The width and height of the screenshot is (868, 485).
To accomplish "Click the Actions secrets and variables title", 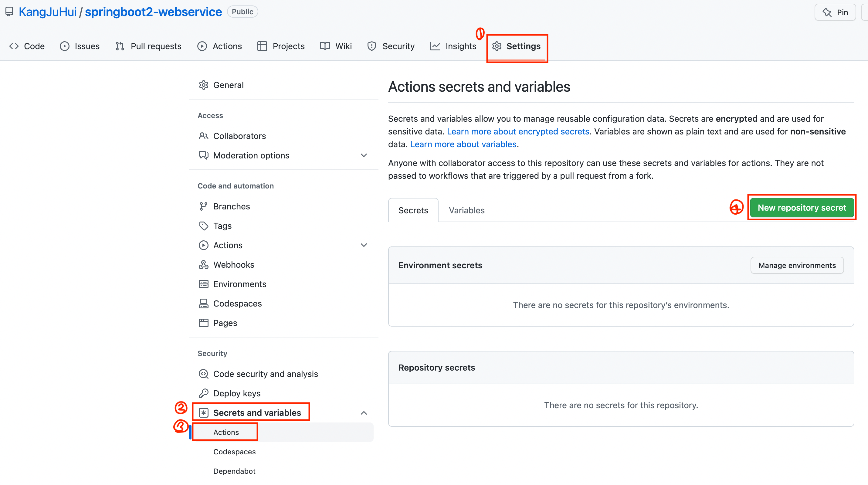I will (x=479, y=87).
